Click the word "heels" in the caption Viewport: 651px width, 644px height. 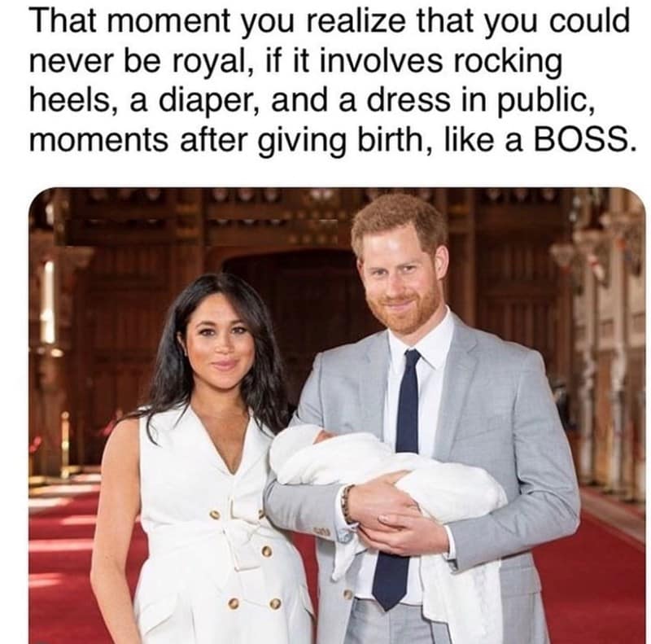(x=71, y=100)
